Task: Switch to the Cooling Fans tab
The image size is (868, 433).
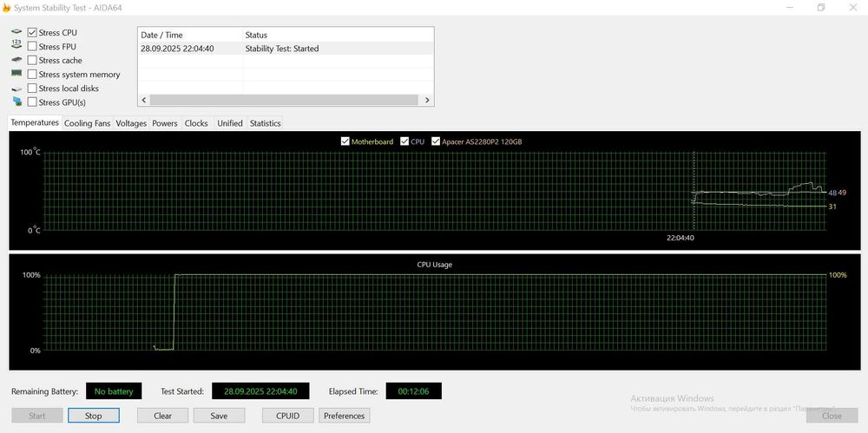Action: click(x=88, y=123)
